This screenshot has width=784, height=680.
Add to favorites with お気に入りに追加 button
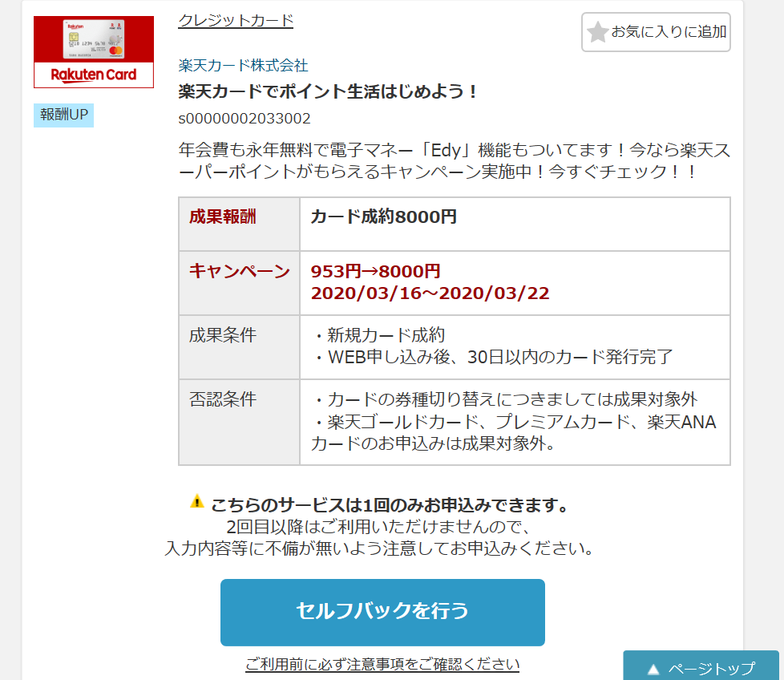point(656,32)
